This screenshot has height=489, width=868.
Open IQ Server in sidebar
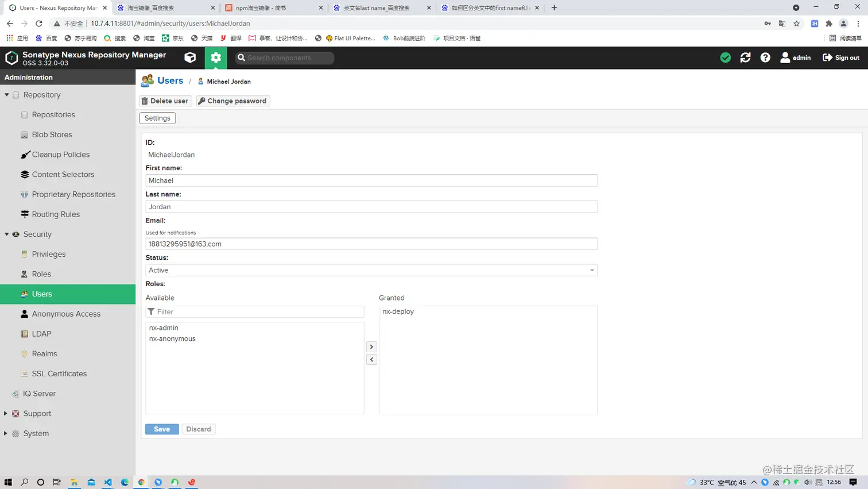click(39, 394)
